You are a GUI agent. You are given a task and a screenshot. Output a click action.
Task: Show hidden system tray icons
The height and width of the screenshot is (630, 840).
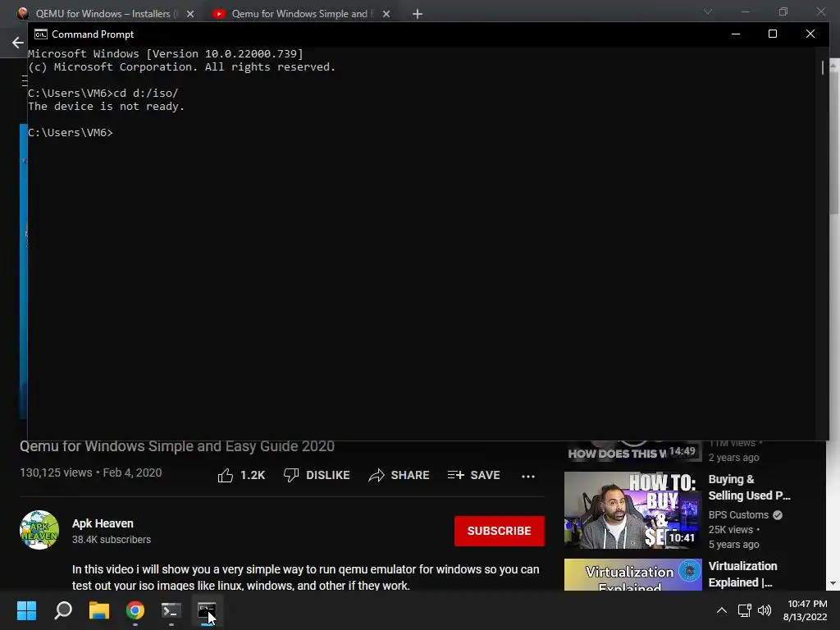click(722, 610)
